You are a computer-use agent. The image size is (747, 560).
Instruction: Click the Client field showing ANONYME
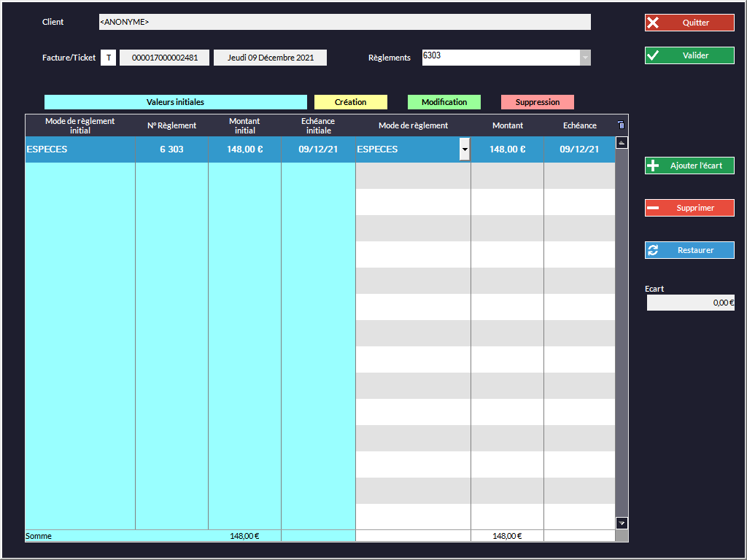click(x=344, y=22)
